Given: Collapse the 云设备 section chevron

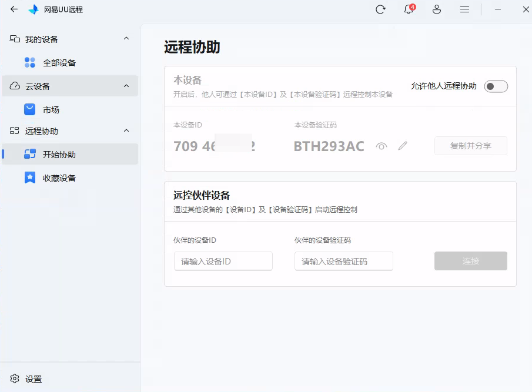Looking at the screenshot, I should (126, 86).
